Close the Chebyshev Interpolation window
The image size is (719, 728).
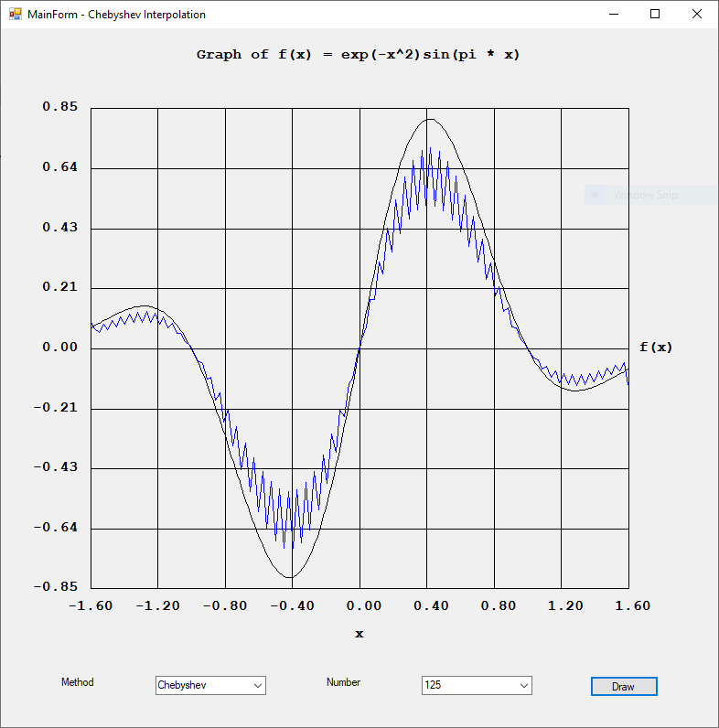point(696,15)
